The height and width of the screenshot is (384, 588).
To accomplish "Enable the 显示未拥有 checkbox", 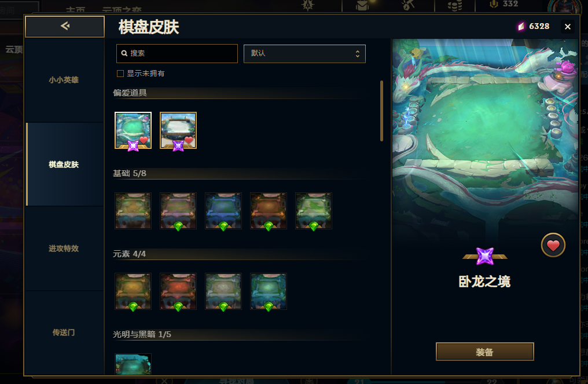I will point(120,74).
